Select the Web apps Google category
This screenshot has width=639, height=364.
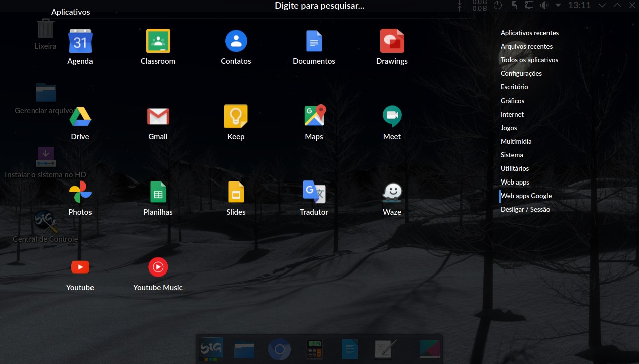click(526, 196)
